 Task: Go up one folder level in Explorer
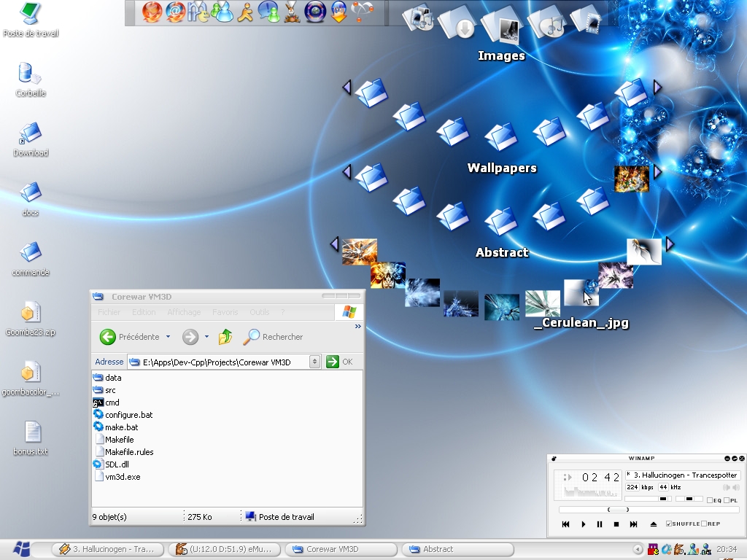225,337
